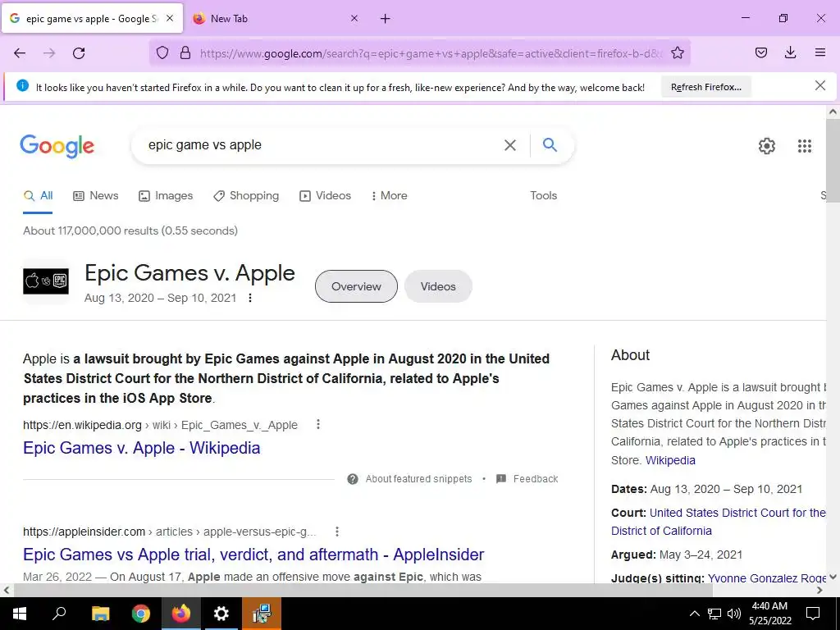Click the Google logo
The image size is (840, 630).
pos(57,146)
